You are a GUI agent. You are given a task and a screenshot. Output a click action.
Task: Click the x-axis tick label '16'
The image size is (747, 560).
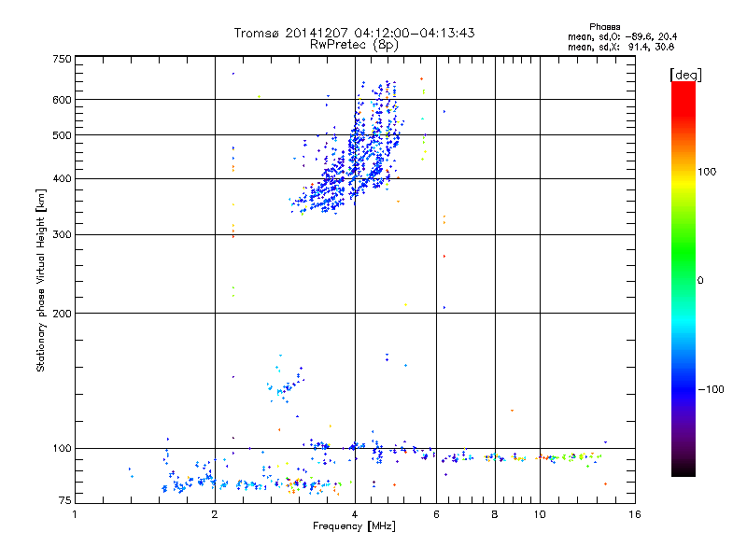(x=635, y=514)
